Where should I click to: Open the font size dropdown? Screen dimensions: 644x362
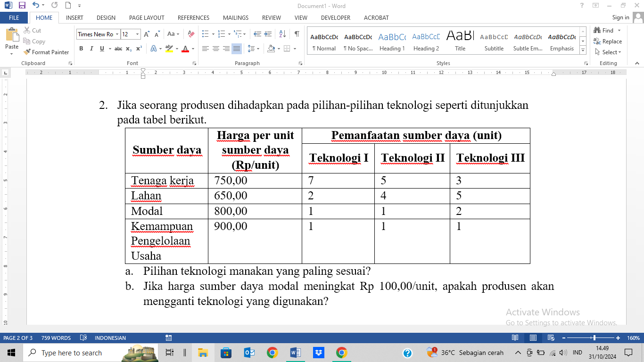point(138,34)
